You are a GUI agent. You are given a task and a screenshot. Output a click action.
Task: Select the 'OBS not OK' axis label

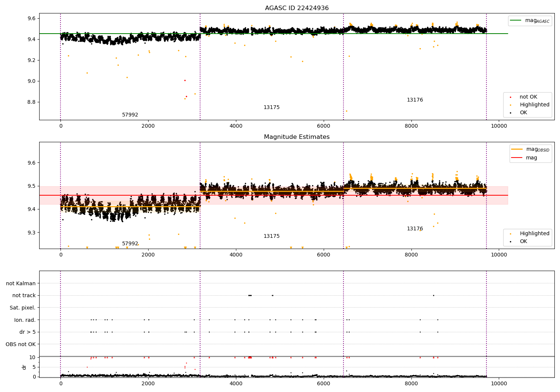pyautogui.click(x=21, y=344)
